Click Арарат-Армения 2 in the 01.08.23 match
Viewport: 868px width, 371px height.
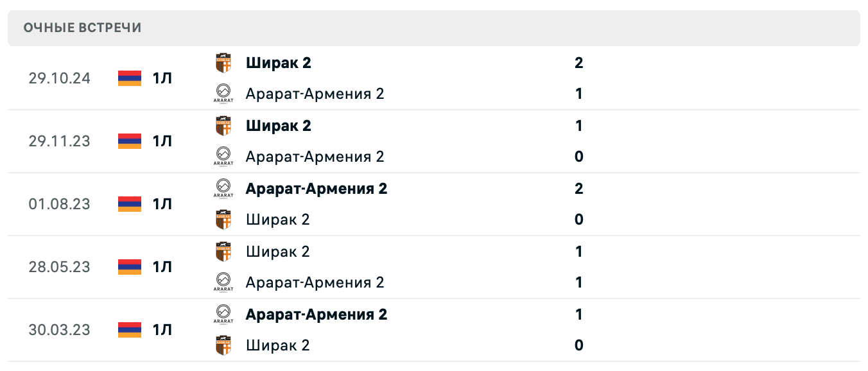316,188
